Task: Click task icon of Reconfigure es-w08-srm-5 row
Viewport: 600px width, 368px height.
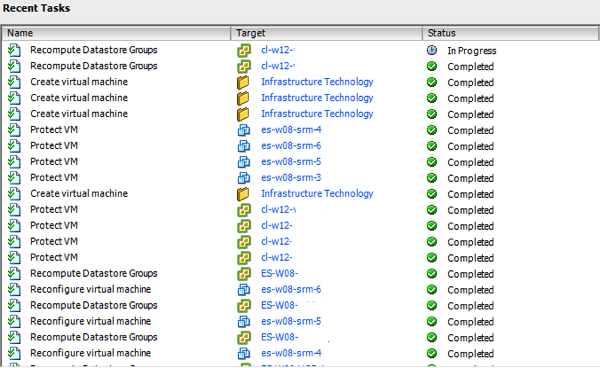Action: pyautogui.click(x=15, y=321)
